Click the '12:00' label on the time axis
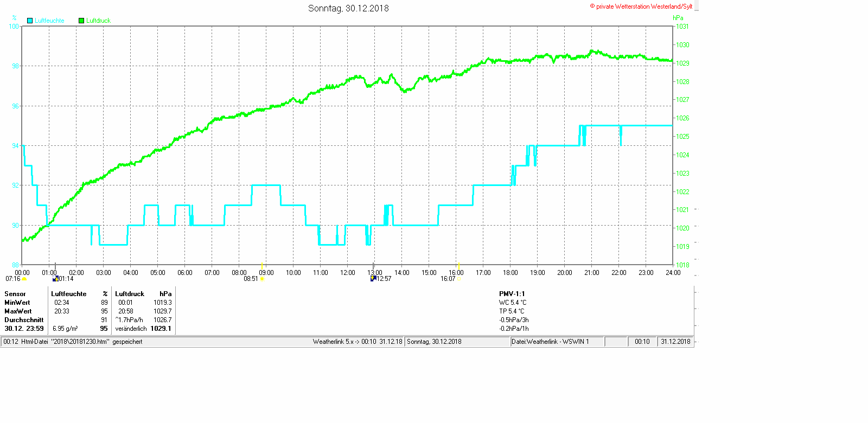Screen dimensions: 868x423 348,273
